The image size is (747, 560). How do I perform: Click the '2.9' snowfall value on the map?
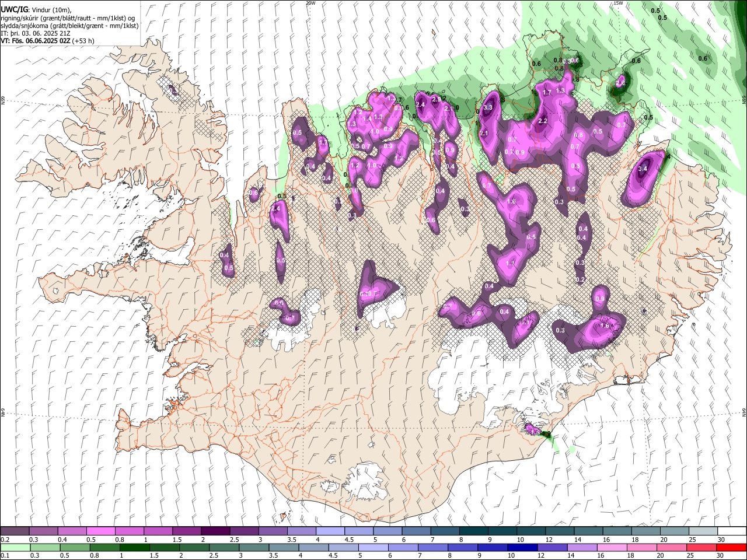pyautogui.click(x=436, y=100)
